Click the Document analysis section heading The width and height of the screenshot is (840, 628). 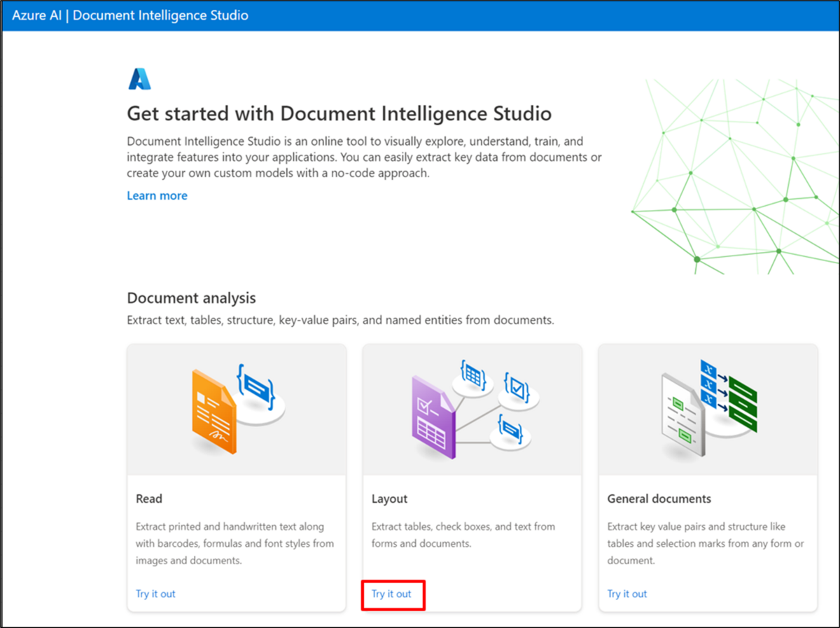[191, 298]
